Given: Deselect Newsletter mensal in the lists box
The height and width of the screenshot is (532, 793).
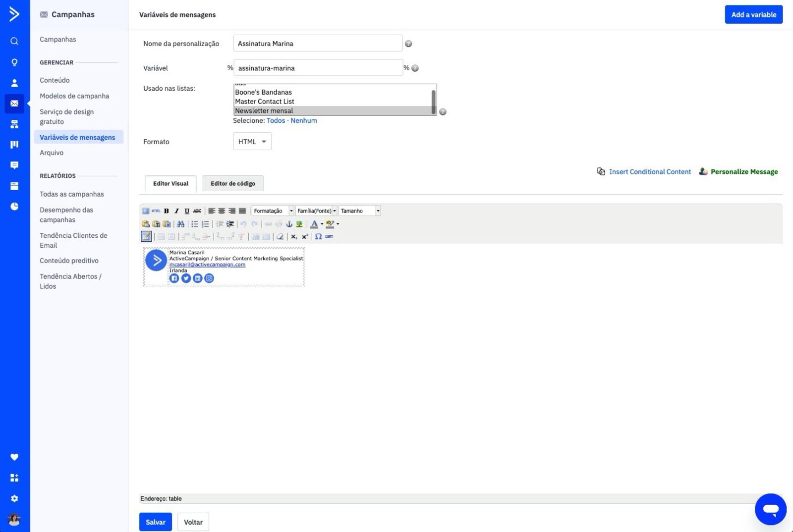Looking at the screenshot, I should (x=264, y=110).
